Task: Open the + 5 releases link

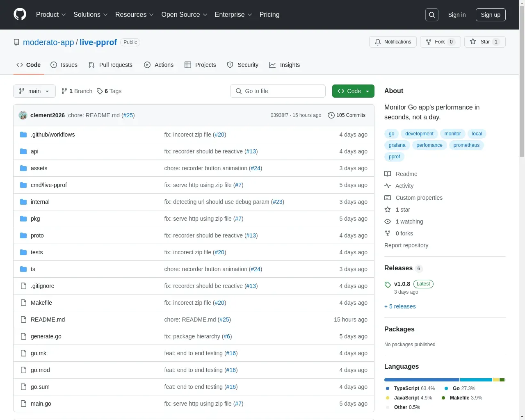Action: 400,306
